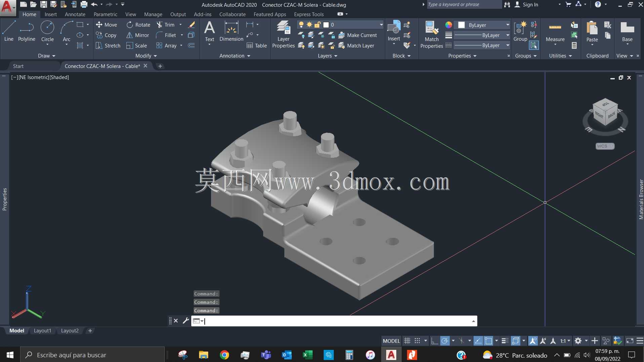
Task: Toggle 2D object snap
Action: click(488, 341)
